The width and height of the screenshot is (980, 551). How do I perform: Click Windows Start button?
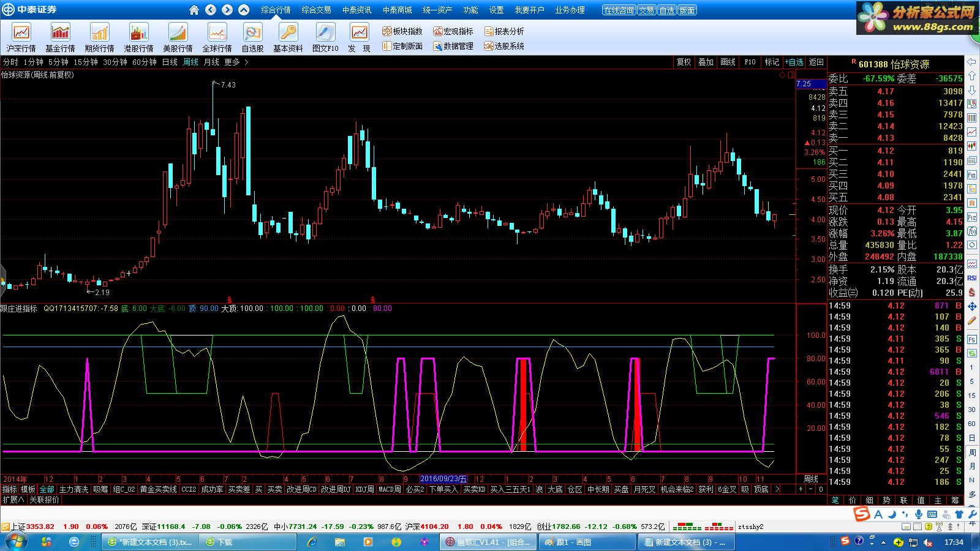[15, 542]
